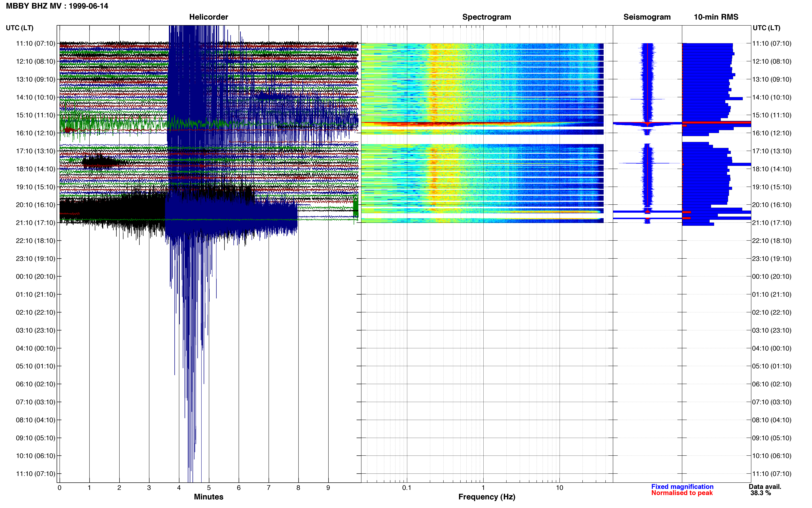The image size is (812, 508).
Task: Click the right-side time label '06:10 (02:10)'
Action: [772, 384]
